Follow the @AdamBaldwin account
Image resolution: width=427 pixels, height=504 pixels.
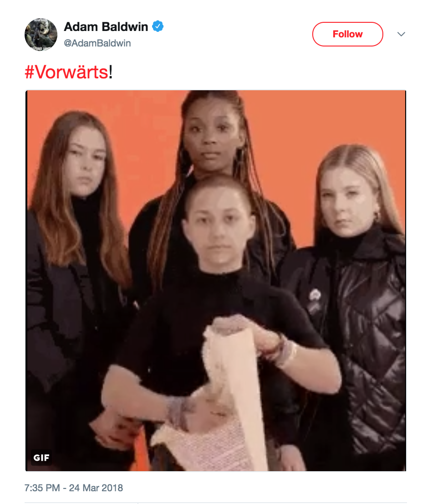(x=347, y=34)
